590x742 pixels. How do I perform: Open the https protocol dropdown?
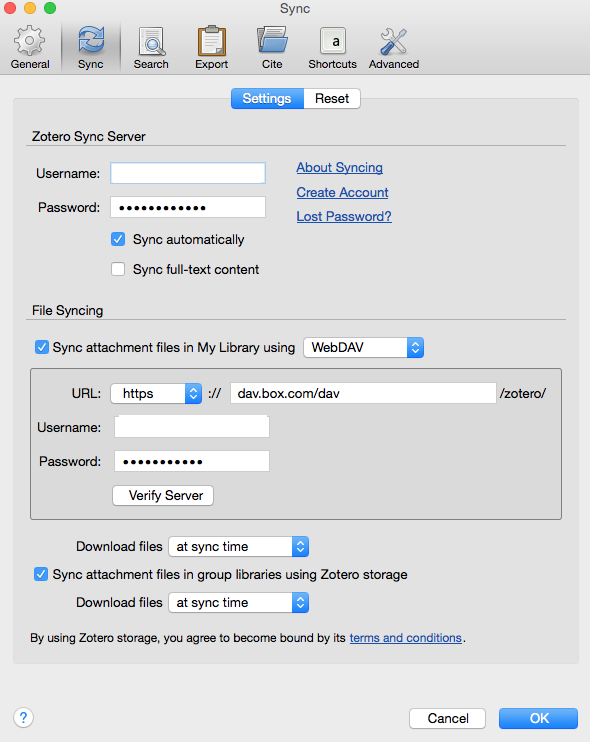[x=156, y=393]
